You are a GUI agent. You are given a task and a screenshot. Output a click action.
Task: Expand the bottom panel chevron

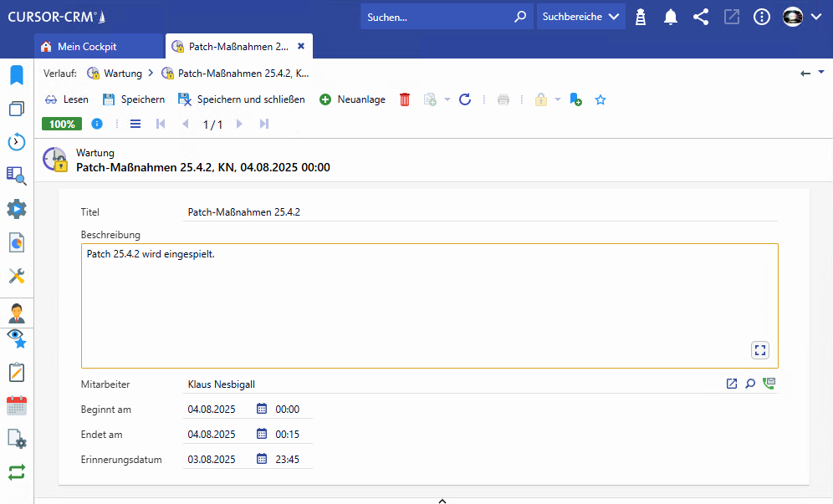click(x=442, y=501)
